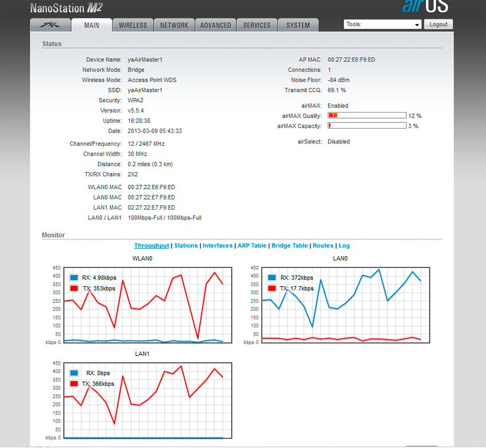This screenshot has width=486, height=448.
Task: Click the WLAN0 TX: 353kbps legend label
Action: tap(99, 289)
